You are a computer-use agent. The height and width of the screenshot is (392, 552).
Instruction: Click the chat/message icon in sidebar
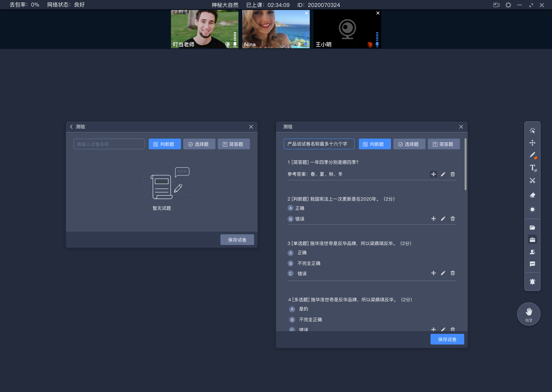[532, 264]
